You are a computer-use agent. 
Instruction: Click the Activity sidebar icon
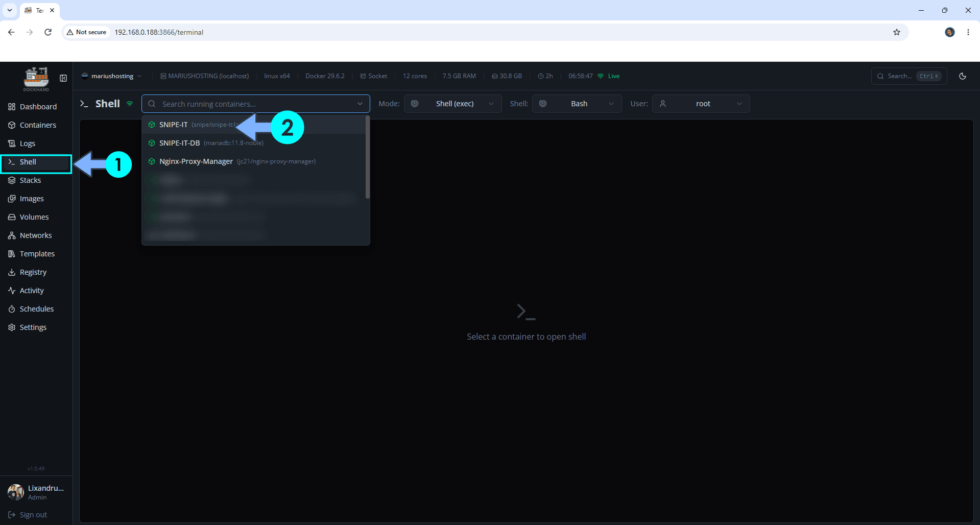12,291
